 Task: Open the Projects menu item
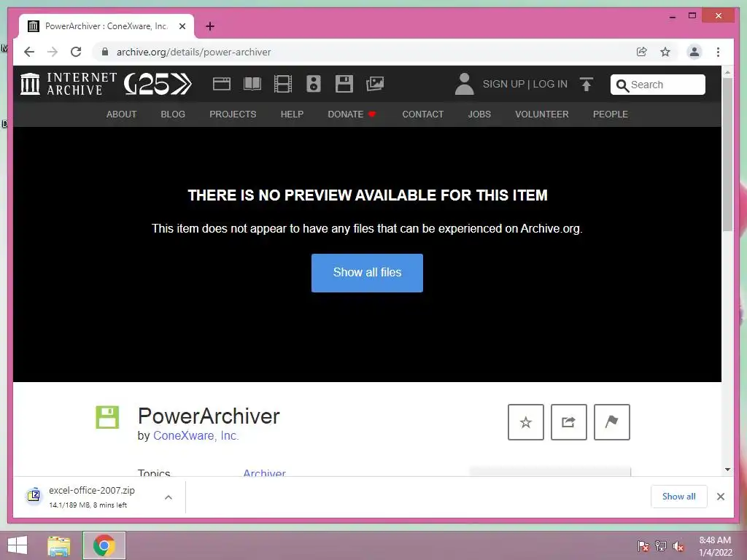(233, 114)
